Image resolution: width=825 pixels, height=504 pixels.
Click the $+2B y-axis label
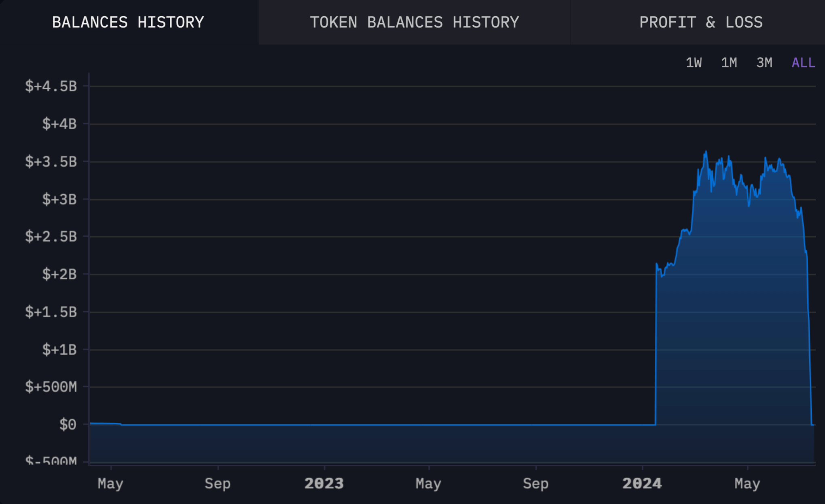pos(59,274)
